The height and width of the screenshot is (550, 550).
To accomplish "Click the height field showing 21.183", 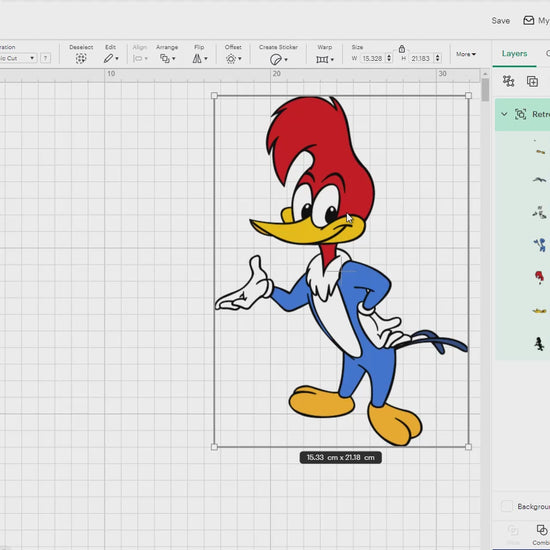I will pyautogui.click(x=421, y=58).
